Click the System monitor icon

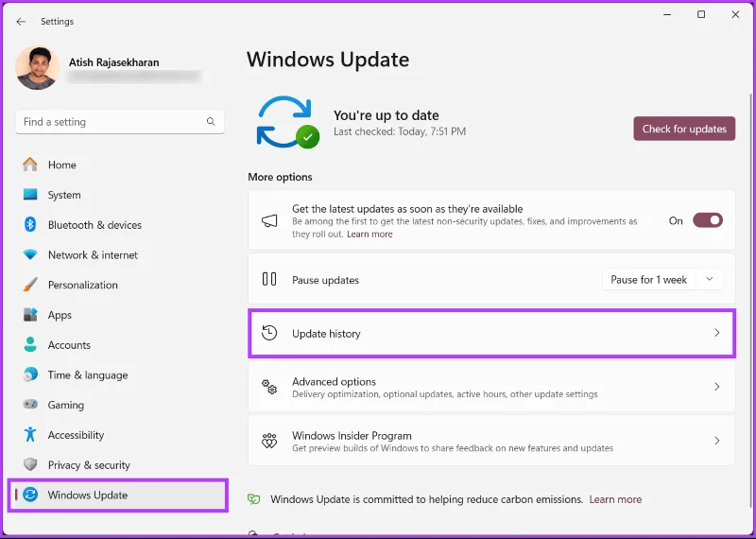(30, 195)
